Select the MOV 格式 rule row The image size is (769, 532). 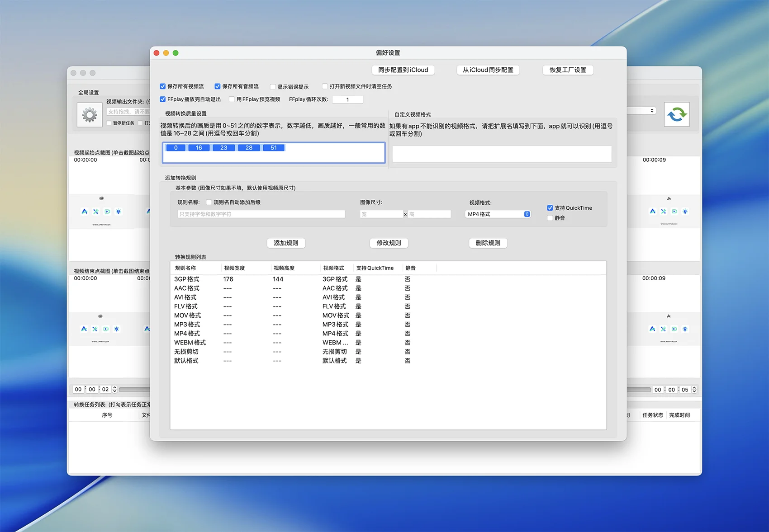188,315
